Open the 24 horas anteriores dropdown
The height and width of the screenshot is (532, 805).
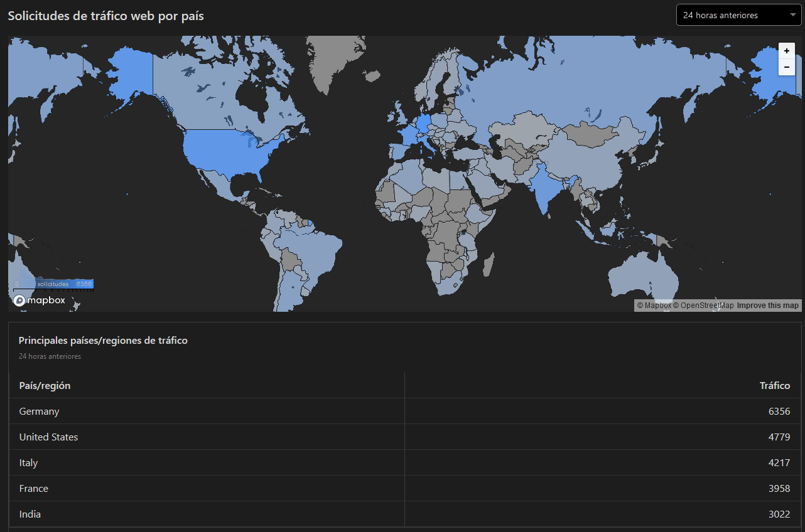pos(738,15)
